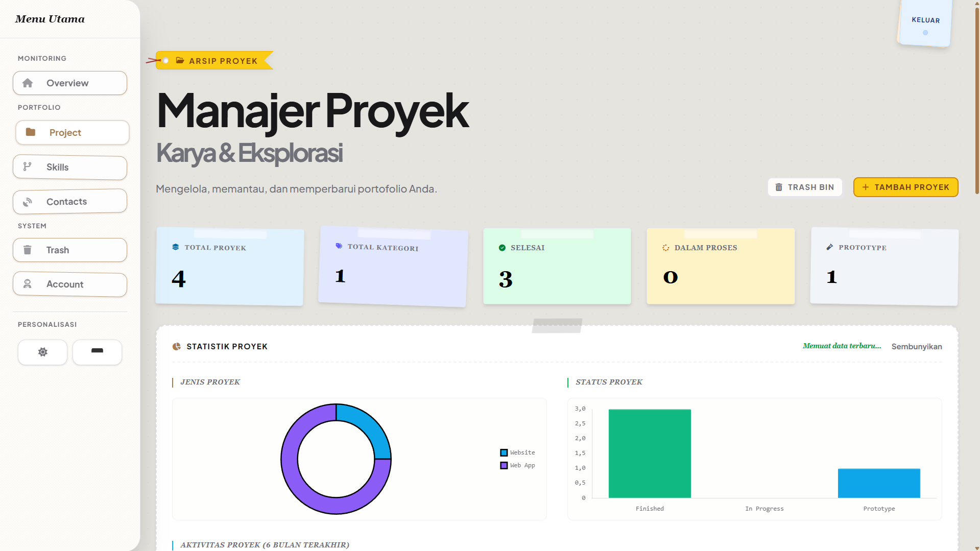The image size is (980, 551).
Task: Click the trash can icon under System
Action: point(27,250)
